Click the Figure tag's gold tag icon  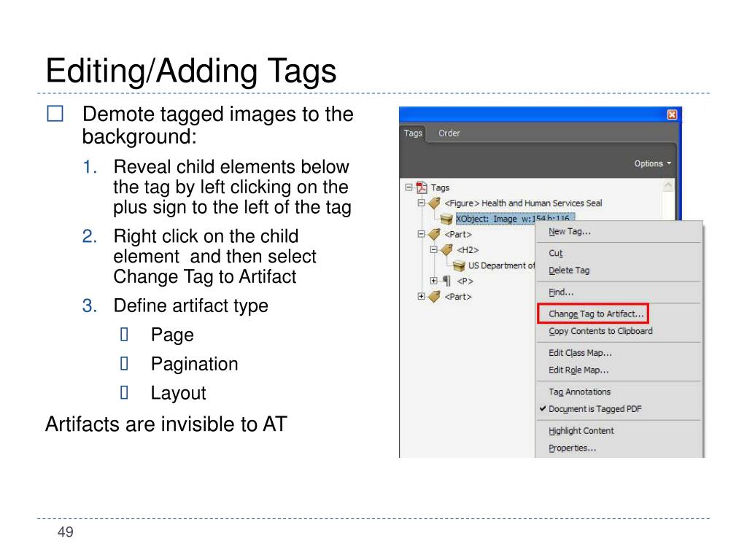click(x=434, y=203)
